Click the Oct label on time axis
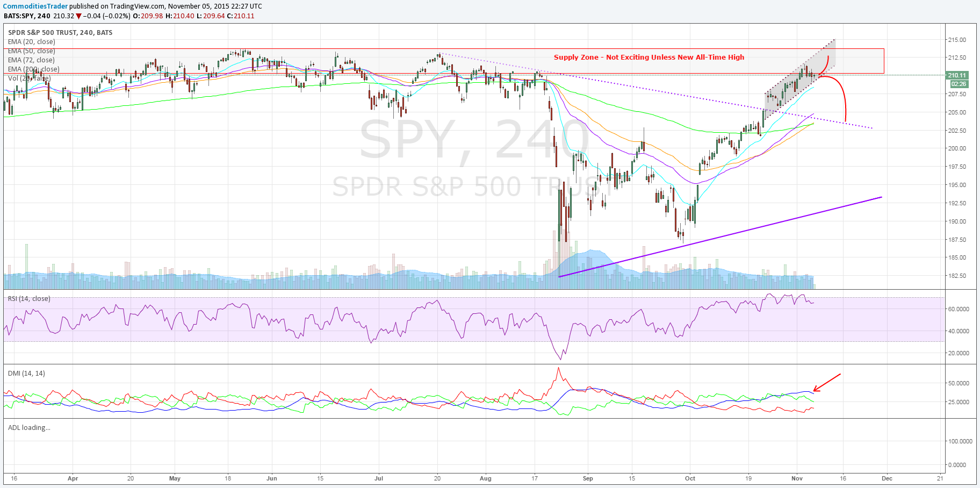This screenshot has height=488, width=980. (690, 478)
